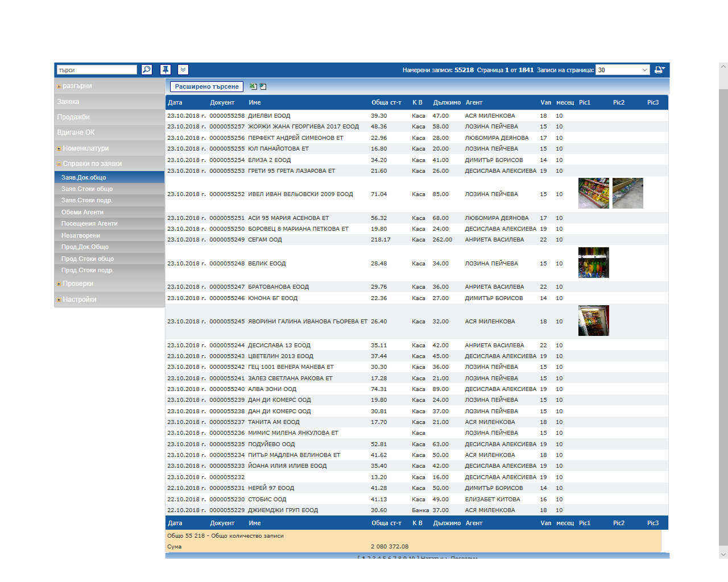
Task: Export table to Excel icon
Action: (x=253, y=86)
